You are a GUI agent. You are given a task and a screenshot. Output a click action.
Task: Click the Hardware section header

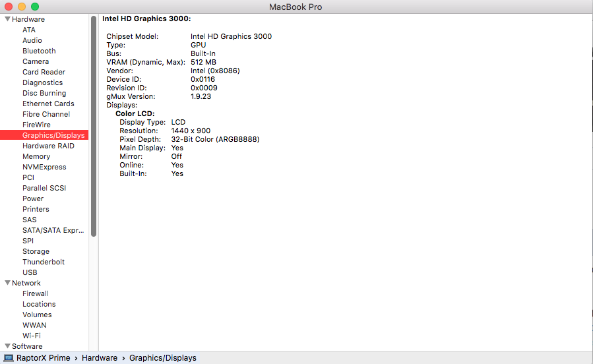28,19
